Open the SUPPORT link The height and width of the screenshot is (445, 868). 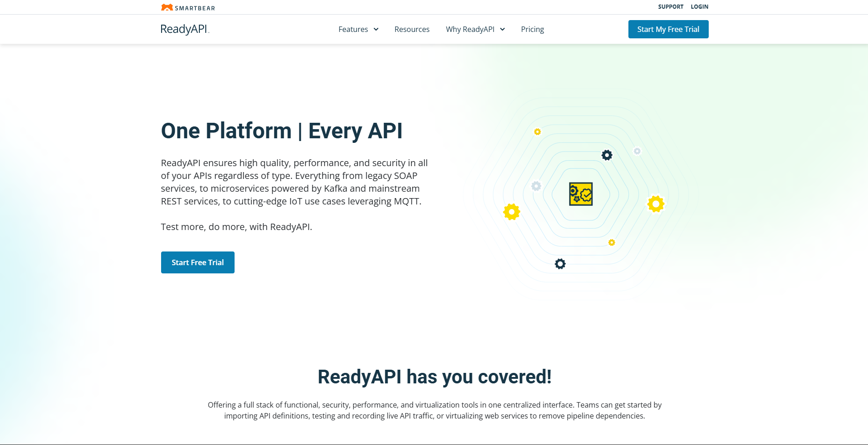[671, 7]
